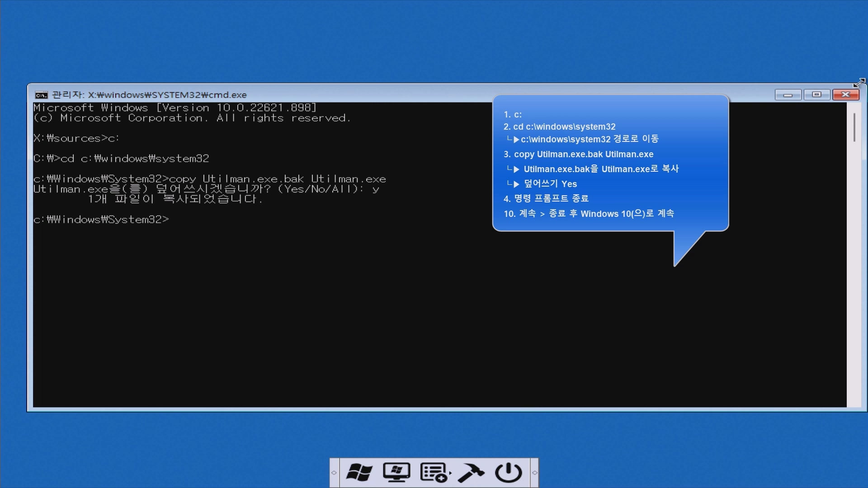Viewport: 868px width, 488px height.
Task: Minimize the command prompt window
Action: tap(788, 94)
